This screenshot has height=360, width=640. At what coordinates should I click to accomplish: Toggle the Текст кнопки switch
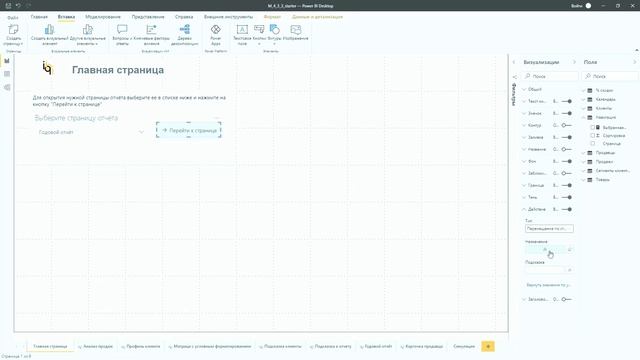567,101
